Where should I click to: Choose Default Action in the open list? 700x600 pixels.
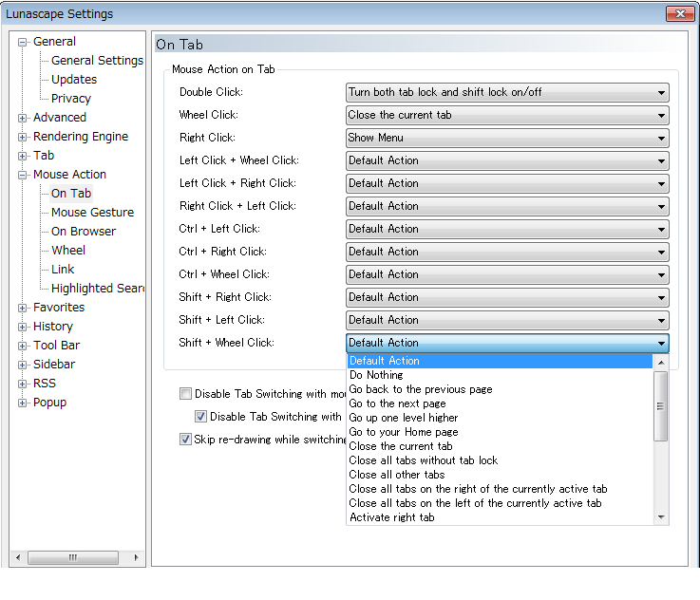pyautogui.click(x=500, y=361)
